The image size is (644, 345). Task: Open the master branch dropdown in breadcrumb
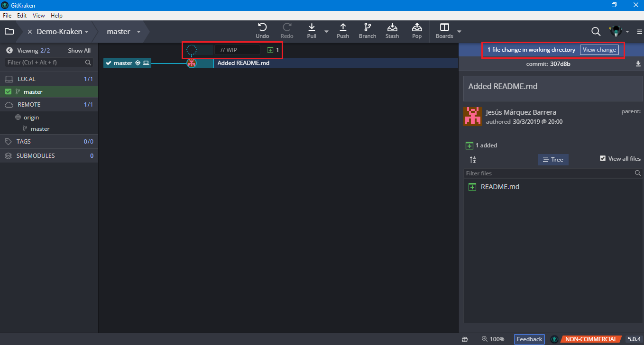pyautogui.click(x=138, y=32)
